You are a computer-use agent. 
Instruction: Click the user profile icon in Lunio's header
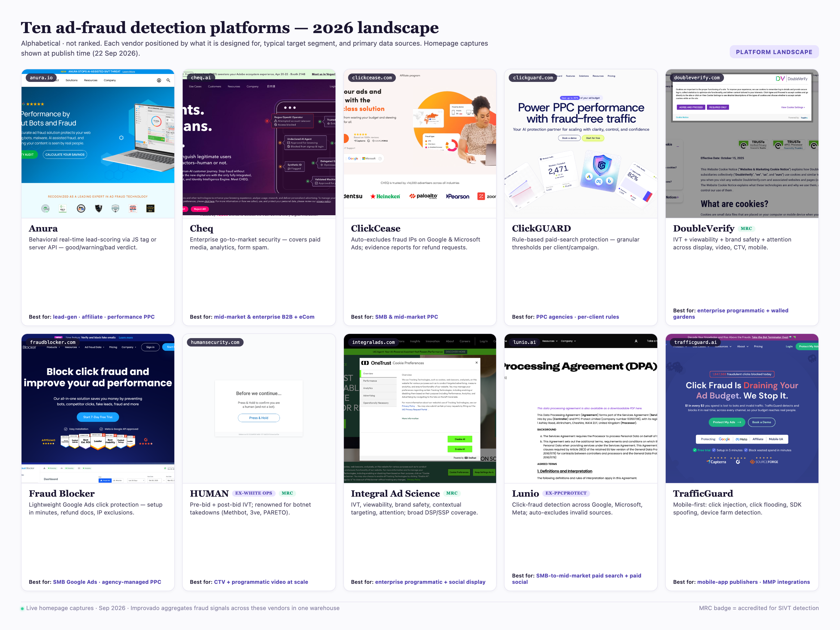(636, 341)
